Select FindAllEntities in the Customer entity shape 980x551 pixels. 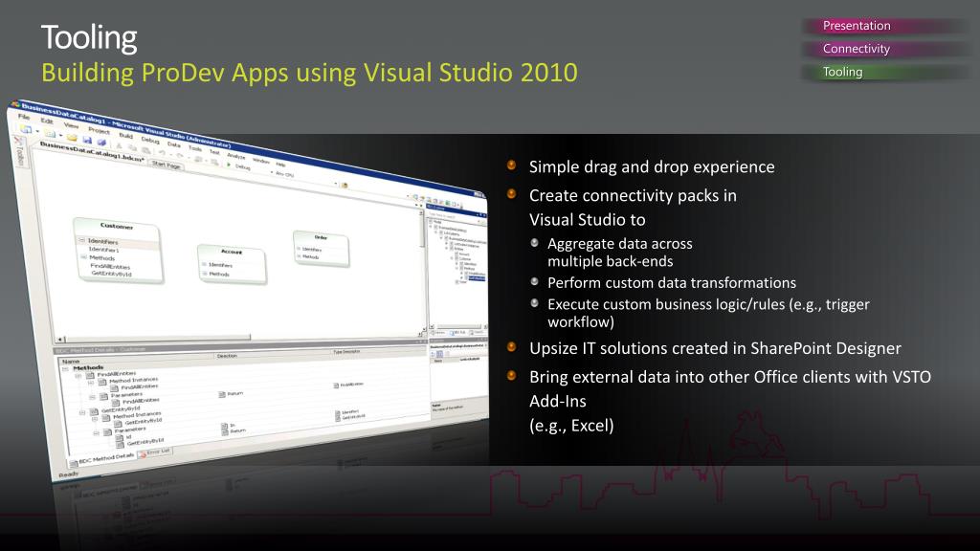click(110, 266)
